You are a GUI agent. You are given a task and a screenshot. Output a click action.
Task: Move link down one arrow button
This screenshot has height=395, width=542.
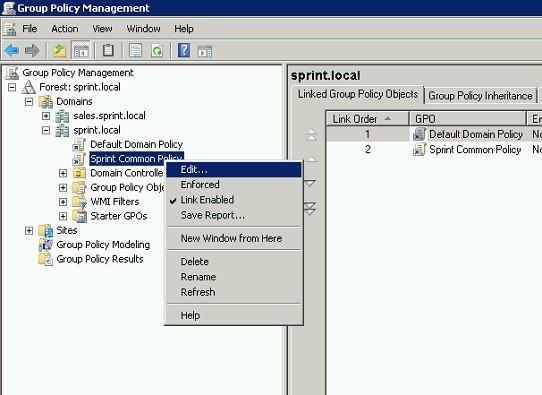pos(310,183)
